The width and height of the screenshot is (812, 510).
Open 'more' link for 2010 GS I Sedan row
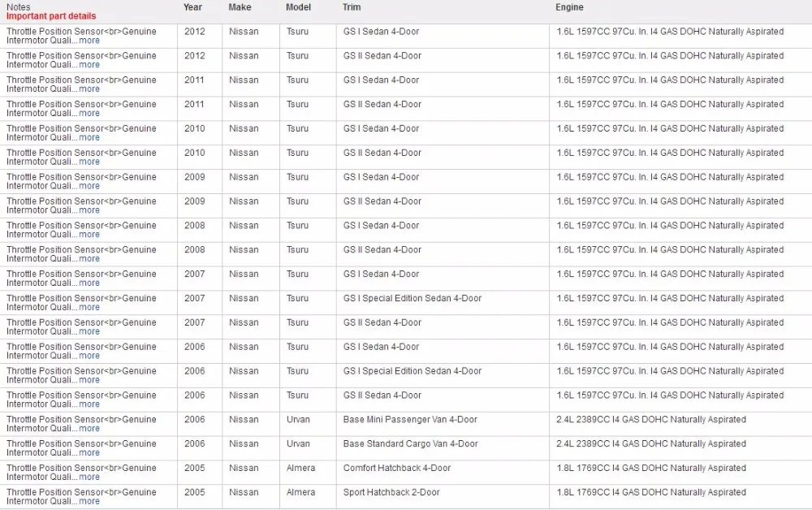pos(89,138)
